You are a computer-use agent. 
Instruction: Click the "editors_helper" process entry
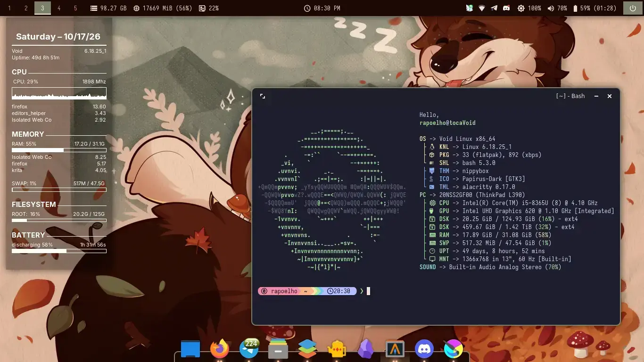tap(59, 113)
